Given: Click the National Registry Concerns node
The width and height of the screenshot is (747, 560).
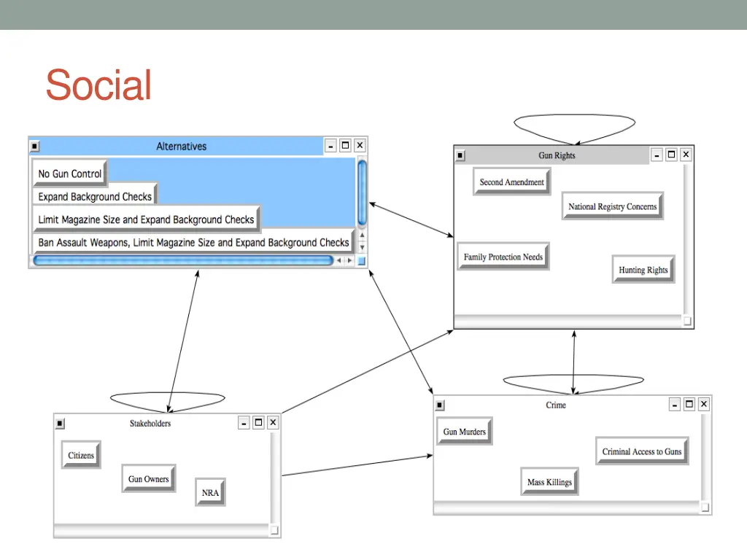Looking at the screenshot, I should (x=613, y=207).
